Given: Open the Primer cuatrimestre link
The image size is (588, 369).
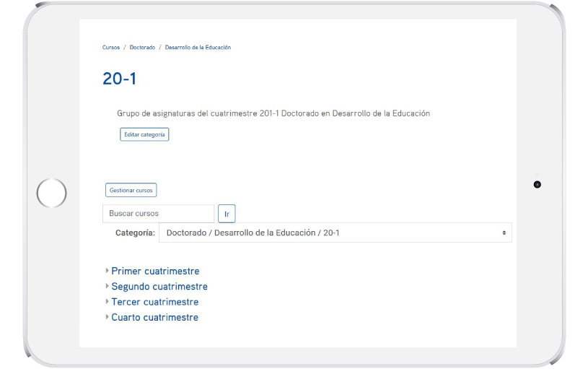Looking at the screenshot, I should (x=155, y=271).
